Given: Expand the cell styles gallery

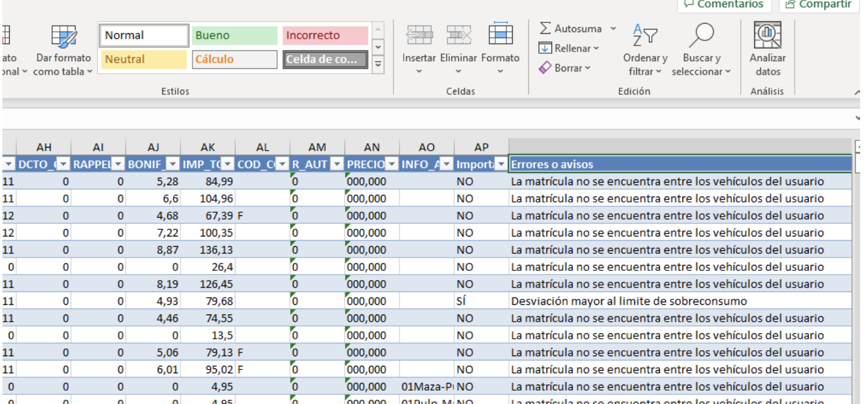Looking at the screenshot, I should [x=378, y=64].
